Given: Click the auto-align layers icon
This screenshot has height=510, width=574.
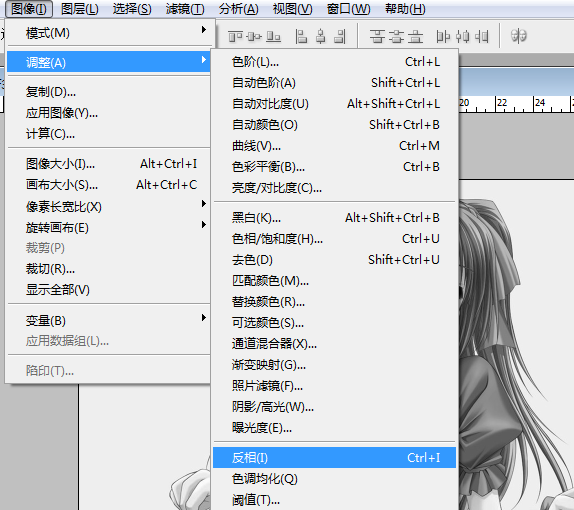Looking at the screenshot, I should coord(518,36).
